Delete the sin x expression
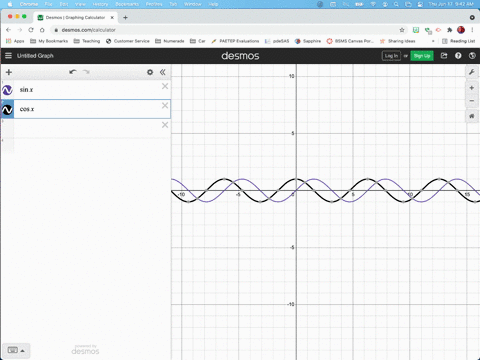 tap(165, 86)
